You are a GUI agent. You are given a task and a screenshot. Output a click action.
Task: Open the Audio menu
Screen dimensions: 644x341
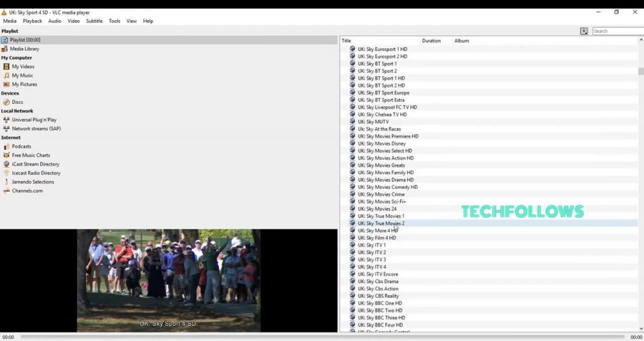(55, 21)
